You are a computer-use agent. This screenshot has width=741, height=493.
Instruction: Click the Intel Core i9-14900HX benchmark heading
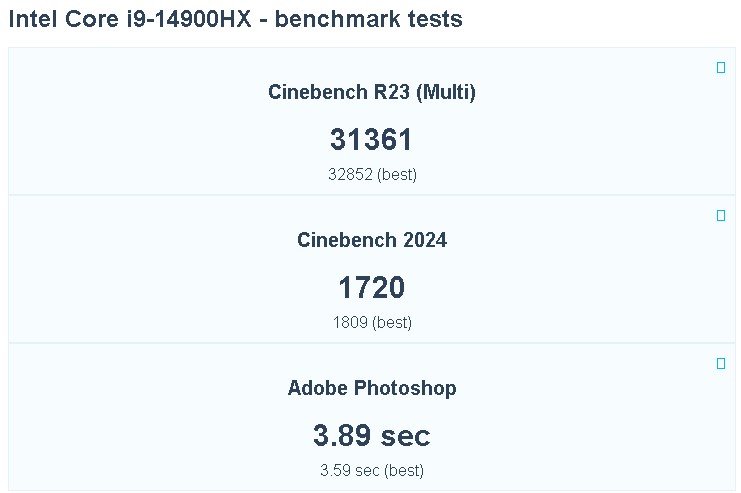click(236, 20)
